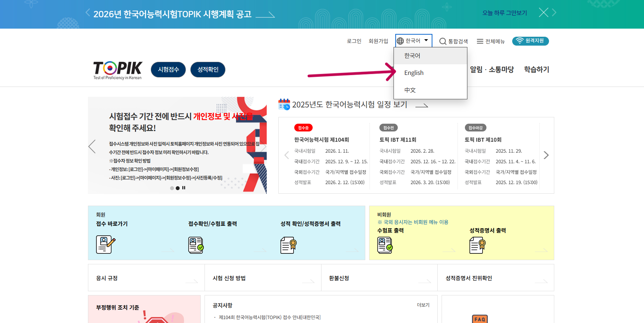
Task: Click the 성적확인 button
Action: pyautogui.click(x=208, y=70)
